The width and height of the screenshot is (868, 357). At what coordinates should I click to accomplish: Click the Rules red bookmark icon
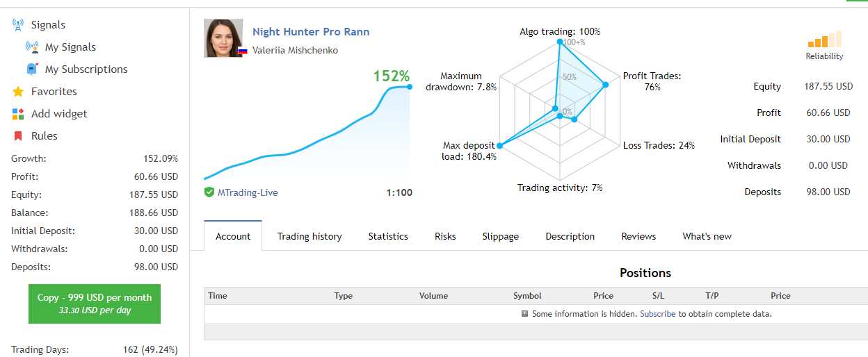click(18, 136)
